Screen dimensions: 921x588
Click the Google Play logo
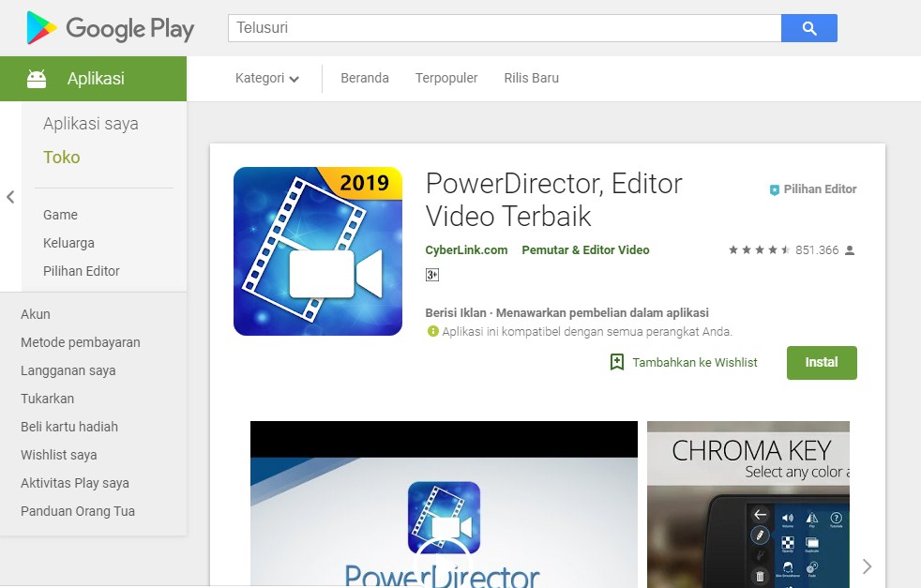(110, 28)
